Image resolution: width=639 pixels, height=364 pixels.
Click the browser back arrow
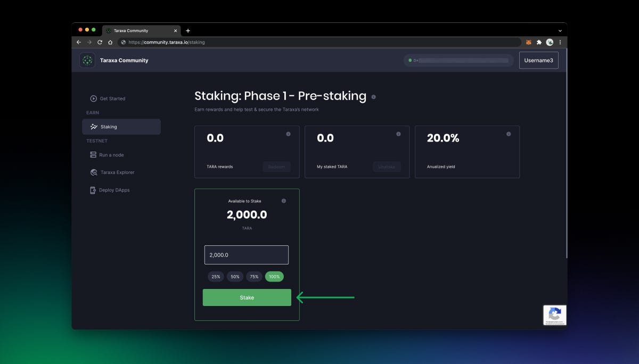click(x=79, y=42)
